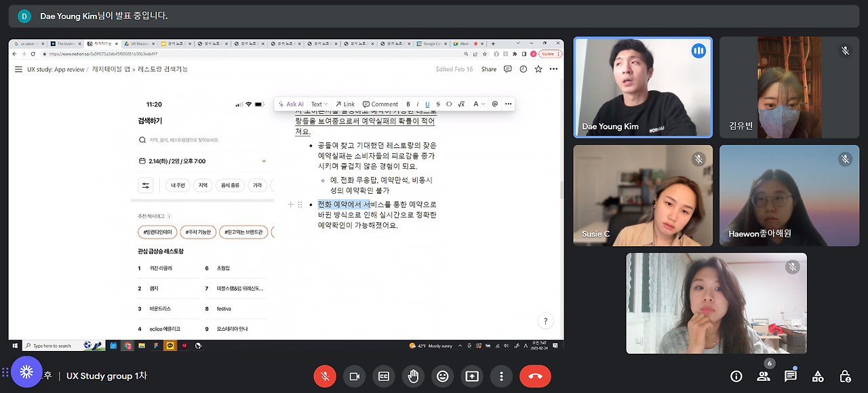Select 김유빈's video tile
This screenshot has width=868, height=393.
click(789, 87)
